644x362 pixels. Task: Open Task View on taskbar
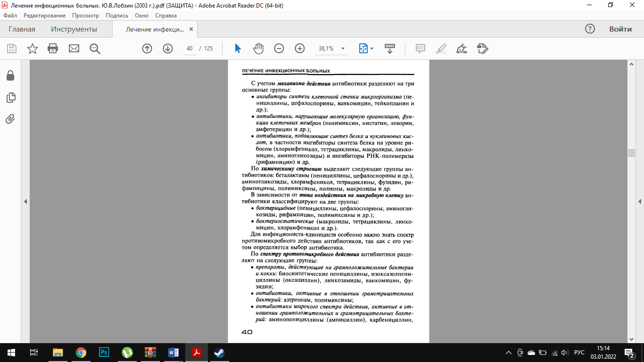point(34,353)
